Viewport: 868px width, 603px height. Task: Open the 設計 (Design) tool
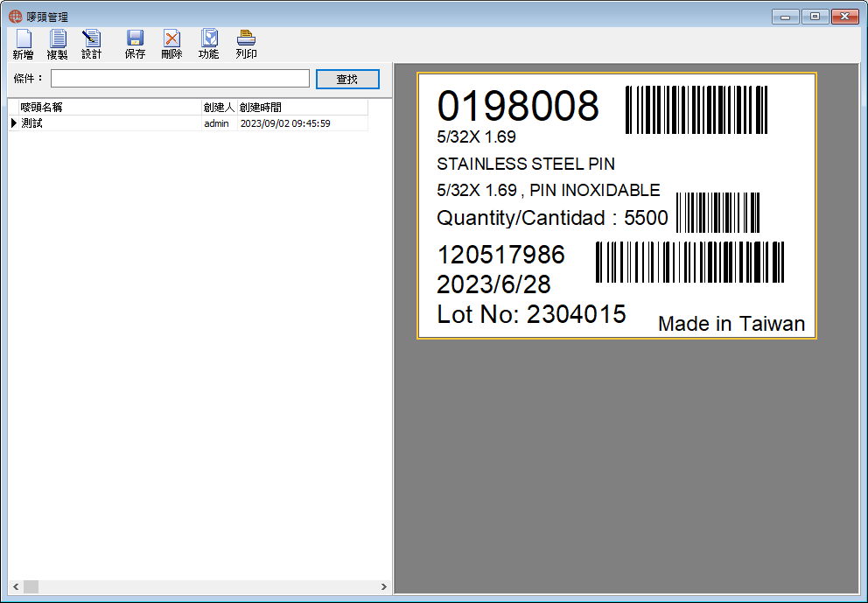click(x=91, y=45)
